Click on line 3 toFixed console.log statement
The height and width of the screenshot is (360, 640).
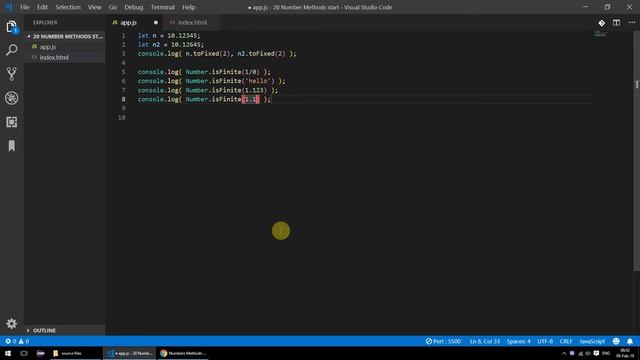tap(217, 53)
